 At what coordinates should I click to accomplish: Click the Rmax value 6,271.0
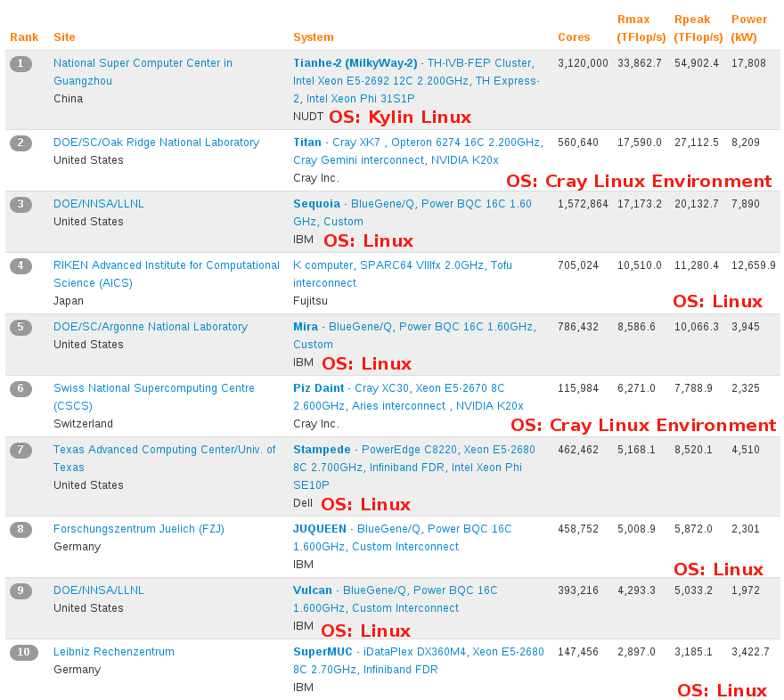tap(636, 388)
